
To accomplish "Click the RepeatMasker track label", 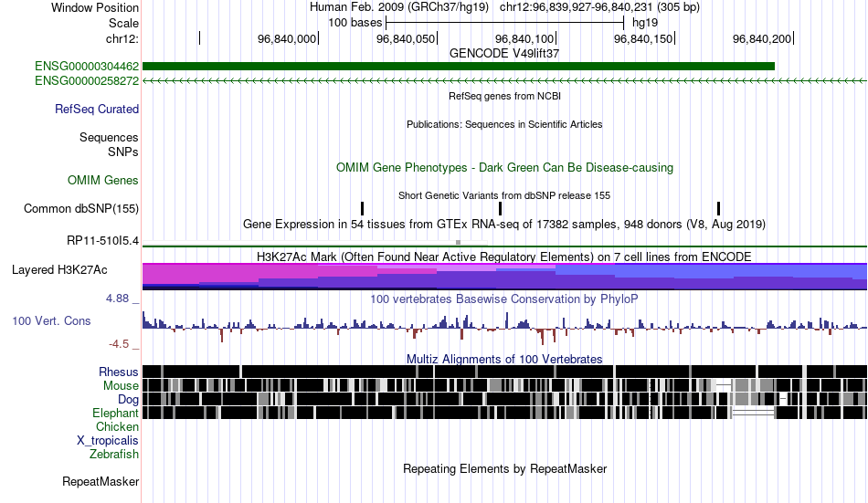I will pyautogui.click(x=101, y=481).
